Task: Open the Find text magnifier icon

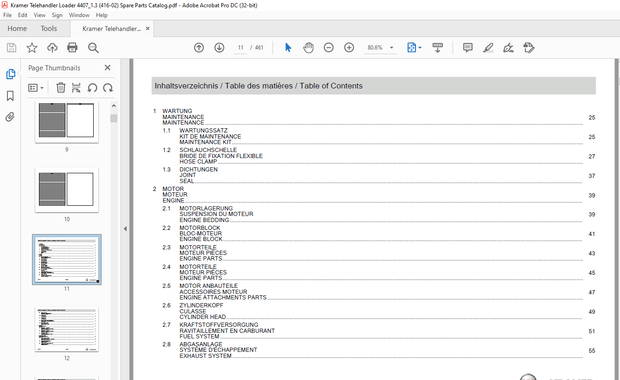Action: click(x=93, y=48)
